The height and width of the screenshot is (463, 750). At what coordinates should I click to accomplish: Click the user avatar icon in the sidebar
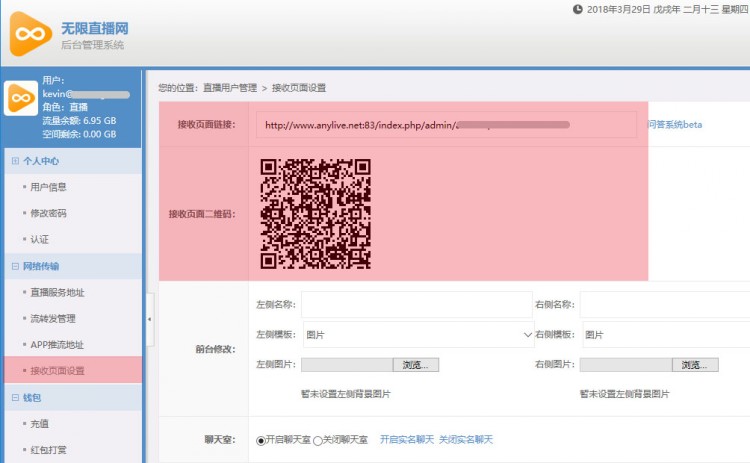pos(21,98)
